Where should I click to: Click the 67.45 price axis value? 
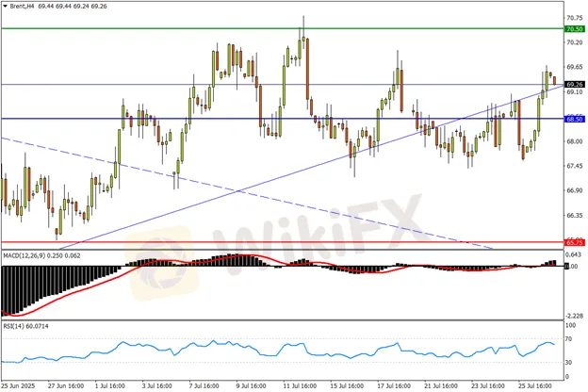coord(575,166)
